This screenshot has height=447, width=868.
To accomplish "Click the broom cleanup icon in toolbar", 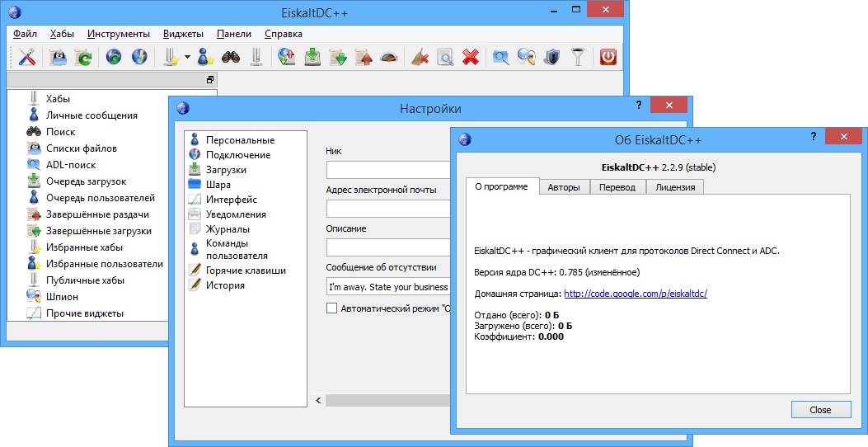I will tap(420, 58).
